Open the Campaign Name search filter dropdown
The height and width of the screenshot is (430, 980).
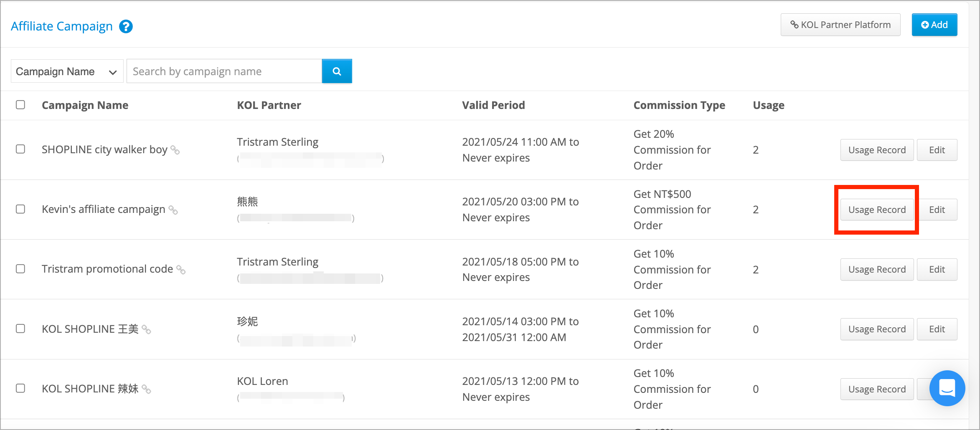coord(67,71)
